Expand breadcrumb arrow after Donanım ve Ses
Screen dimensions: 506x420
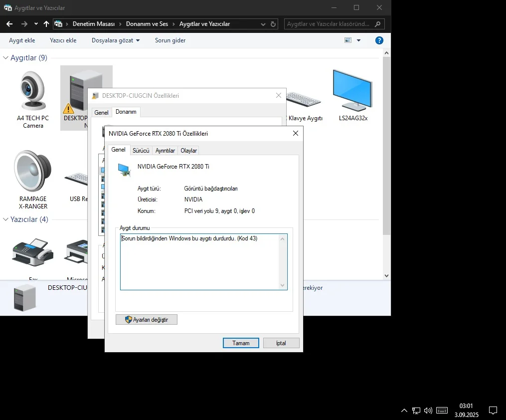[x=173, y=24]
